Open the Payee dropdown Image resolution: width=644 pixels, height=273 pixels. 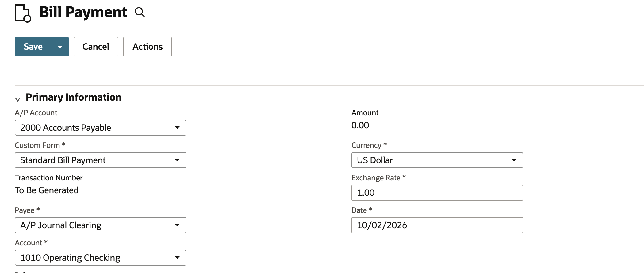pyautogui.click(x=101, y=225)
